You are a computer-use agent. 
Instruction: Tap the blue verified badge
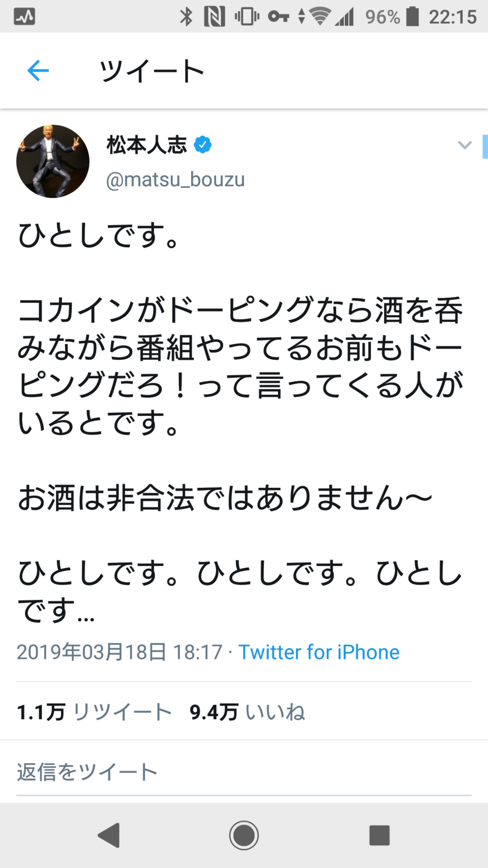coord(202,145)
